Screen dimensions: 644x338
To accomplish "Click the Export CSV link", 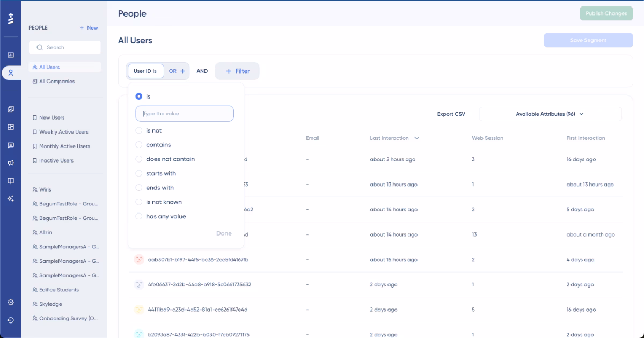I will (451, 114).
